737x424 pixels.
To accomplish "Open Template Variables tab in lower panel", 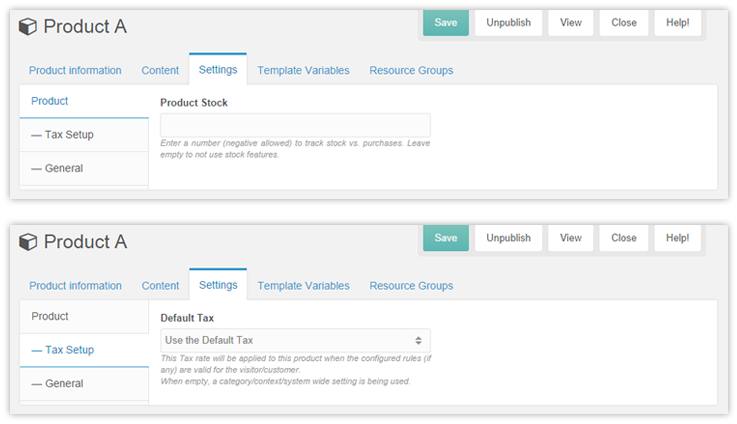I will (303, 286).
